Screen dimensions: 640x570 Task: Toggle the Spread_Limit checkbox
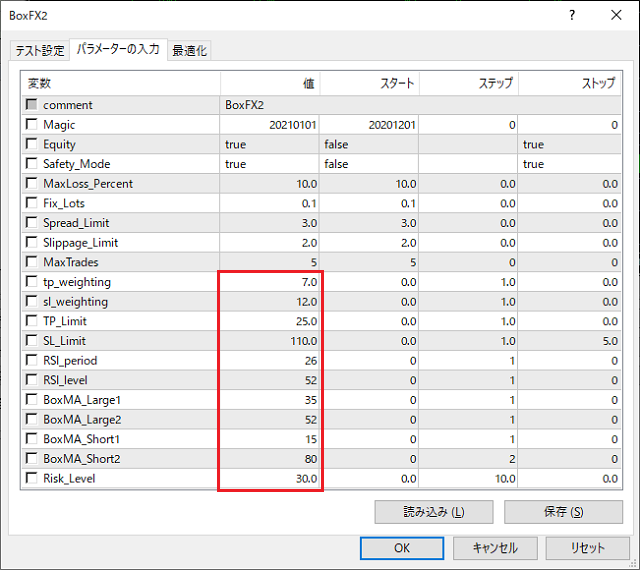point(31,222)
